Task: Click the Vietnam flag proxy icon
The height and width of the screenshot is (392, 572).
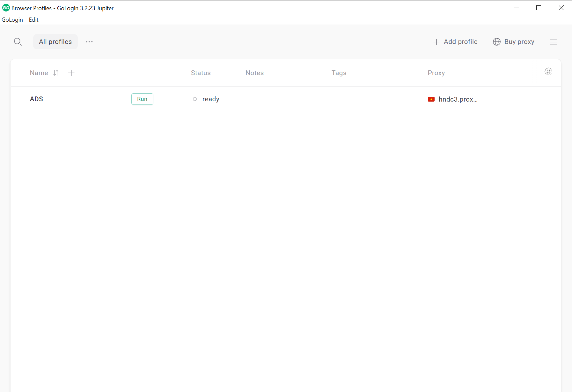Action: point(431,99)
